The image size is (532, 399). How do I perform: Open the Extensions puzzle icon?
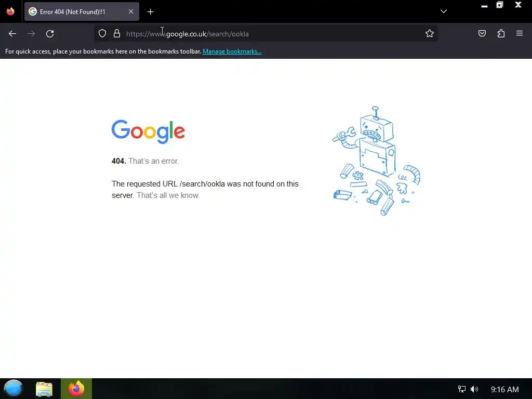point(501,33)
